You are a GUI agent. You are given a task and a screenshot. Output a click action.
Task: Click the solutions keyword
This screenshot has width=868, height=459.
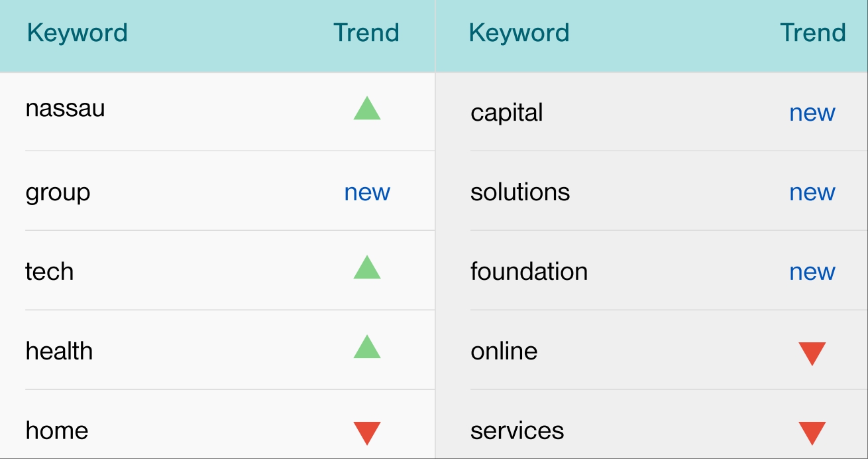(x=519, y=192)
